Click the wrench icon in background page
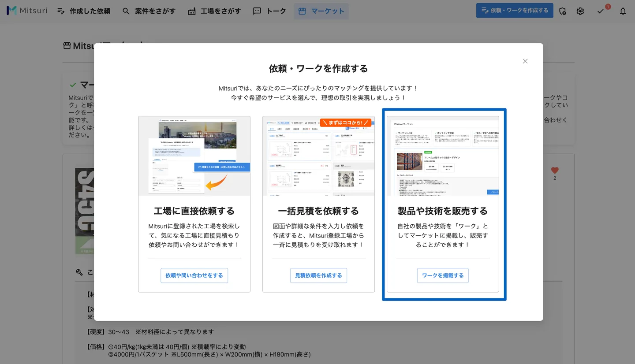The width and height of the screenshot is (635, 364). tap(79, 272)
